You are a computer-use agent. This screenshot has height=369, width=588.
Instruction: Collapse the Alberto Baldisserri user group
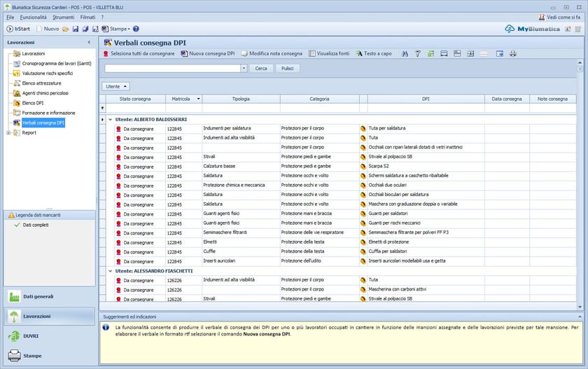(x=111, y=120)
